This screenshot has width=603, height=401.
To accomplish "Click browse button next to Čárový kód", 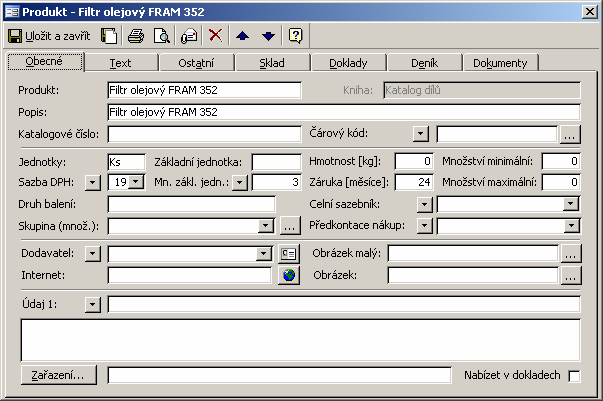I will pyautogui.click(x=570, y=135).
